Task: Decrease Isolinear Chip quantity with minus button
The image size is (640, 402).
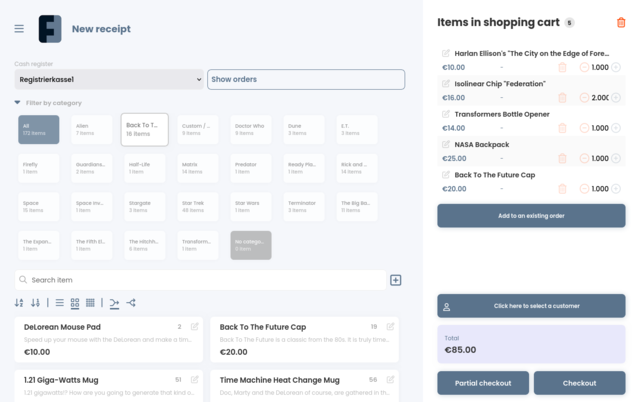Action: 584,98
